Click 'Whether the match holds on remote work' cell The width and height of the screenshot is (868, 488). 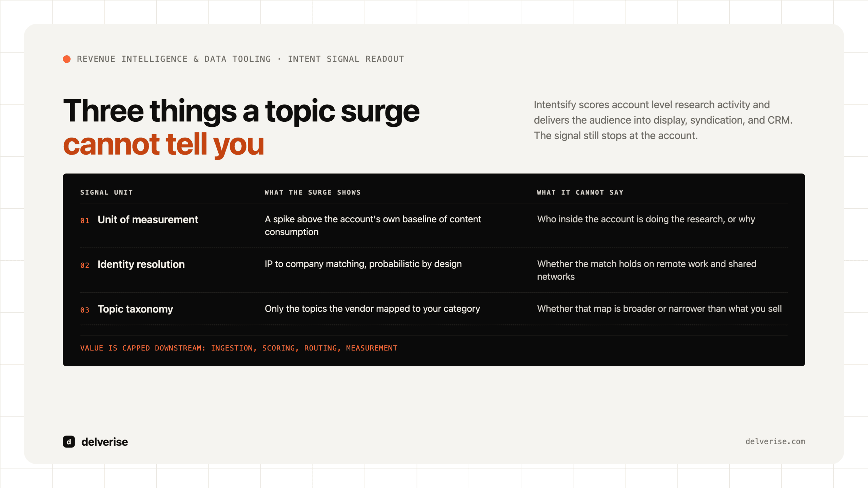coord(647,270)
